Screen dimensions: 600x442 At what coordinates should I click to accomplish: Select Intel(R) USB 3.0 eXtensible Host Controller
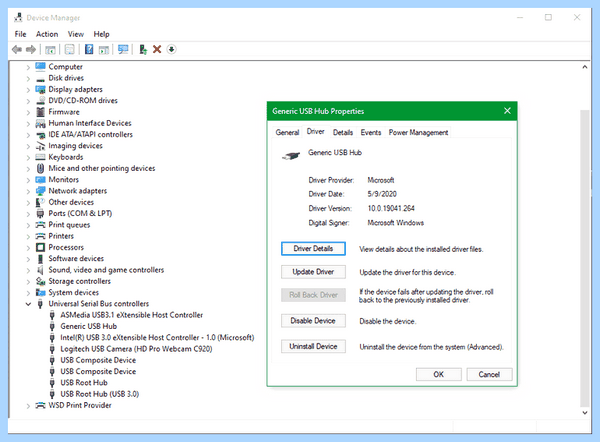tap(157, 338)
